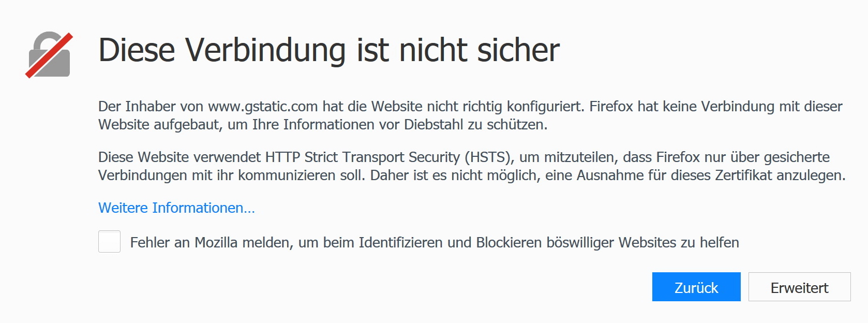This screenshot has height=323, width=868.
Task: Enable the Mozilla error reporting checkbox
Action: coord(110,242)
